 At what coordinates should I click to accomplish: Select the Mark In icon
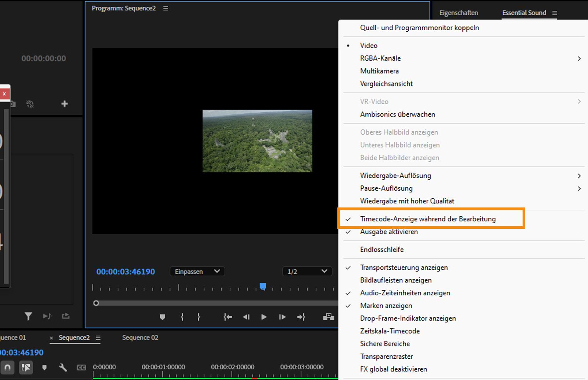tap(182, 317)
